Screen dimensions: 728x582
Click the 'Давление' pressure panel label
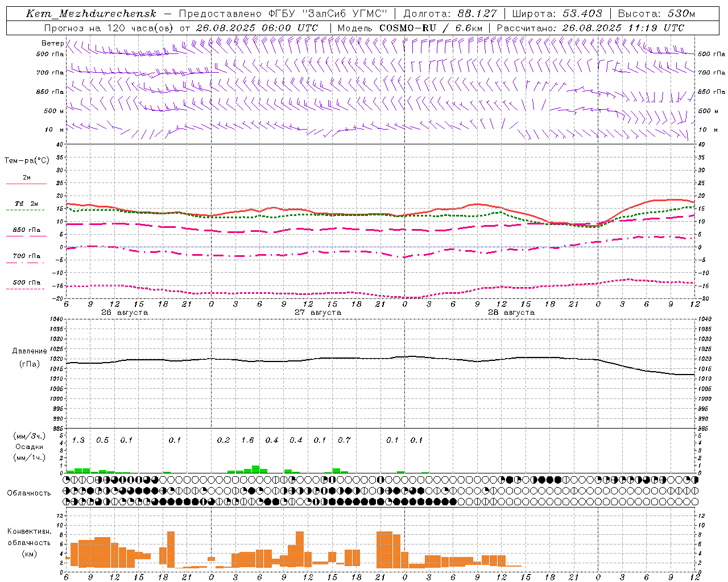click(x=30, y=351)
